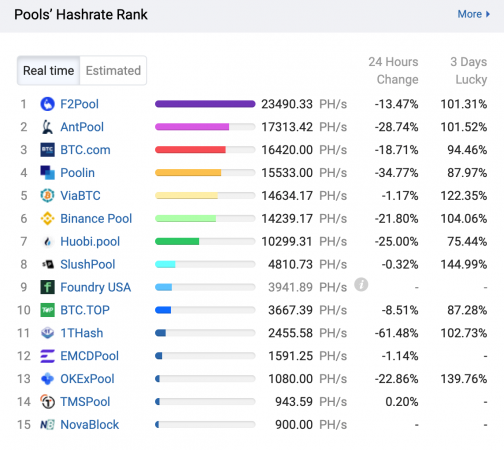Click the 122.35% lucky value for ViaBTC

coord(464,196)
